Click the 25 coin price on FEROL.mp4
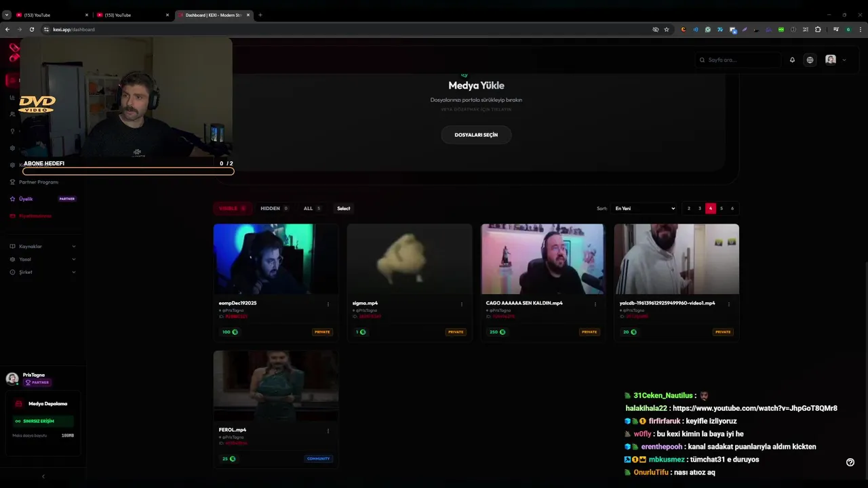 (x=229, y=459)
